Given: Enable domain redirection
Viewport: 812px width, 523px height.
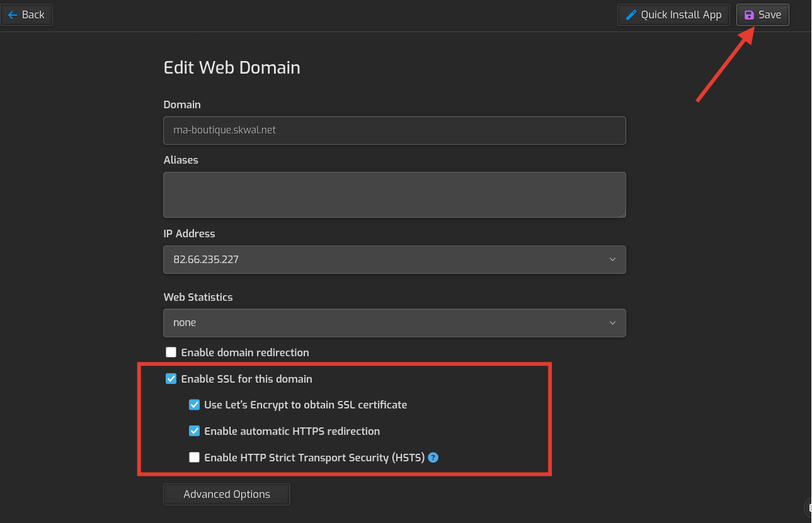Looking at the screenshot, I should coord(171,352).
